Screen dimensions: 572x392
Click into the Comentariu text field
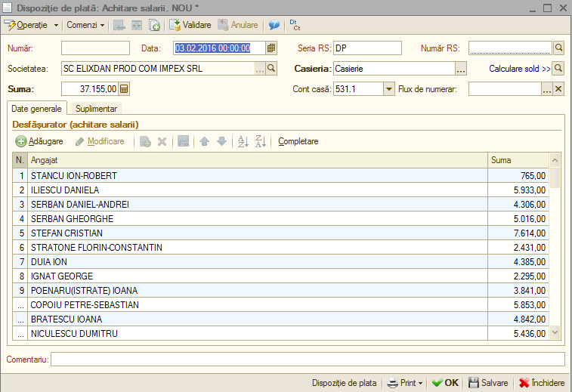tap(308, 360)
